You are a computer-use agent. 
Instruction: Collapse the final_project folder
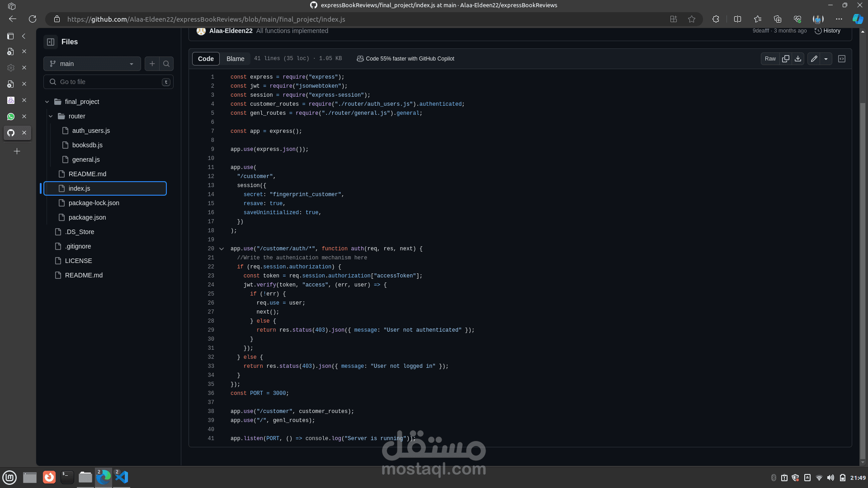click(x=47, y=102)
